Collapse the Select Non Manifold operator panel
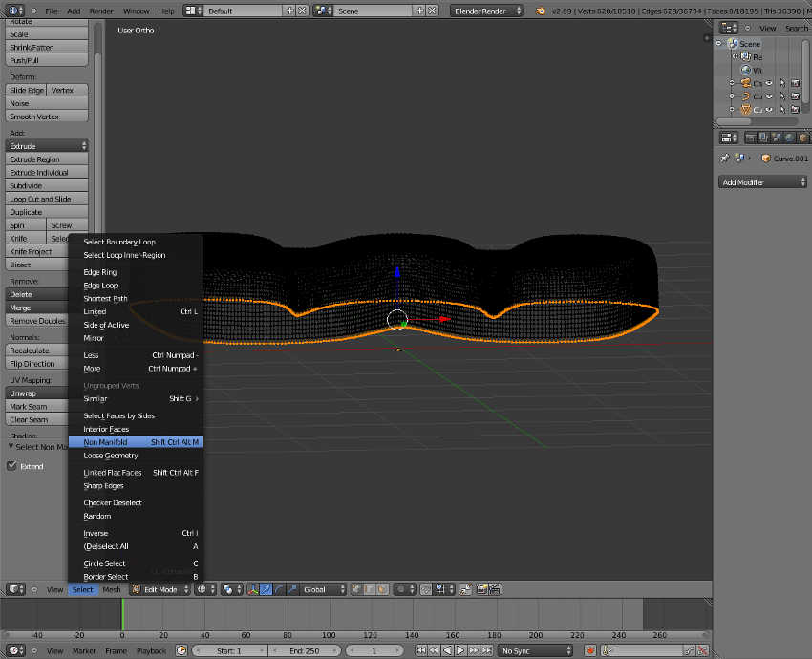 (11, 446)
